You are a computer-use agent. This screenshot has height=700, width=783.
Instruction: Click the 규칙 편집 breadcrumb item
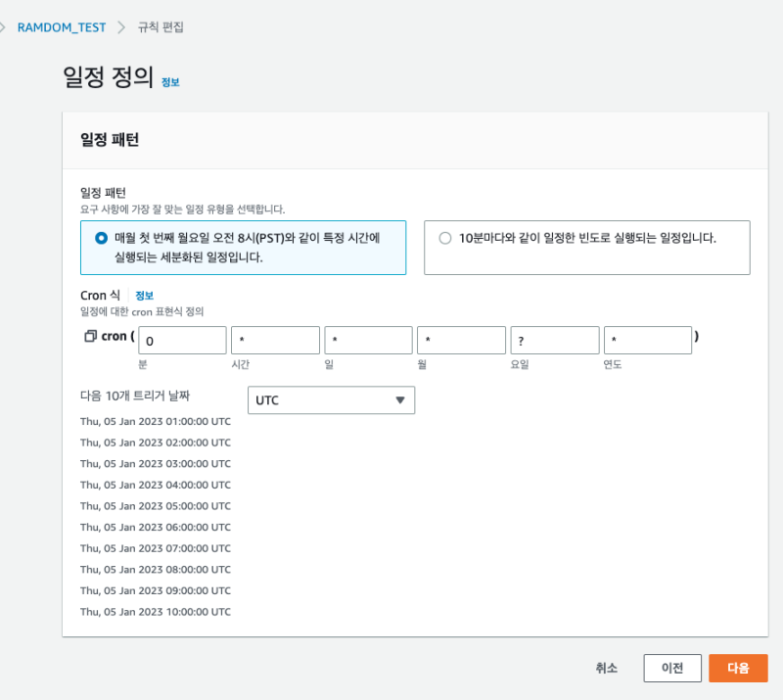point(161,26)
